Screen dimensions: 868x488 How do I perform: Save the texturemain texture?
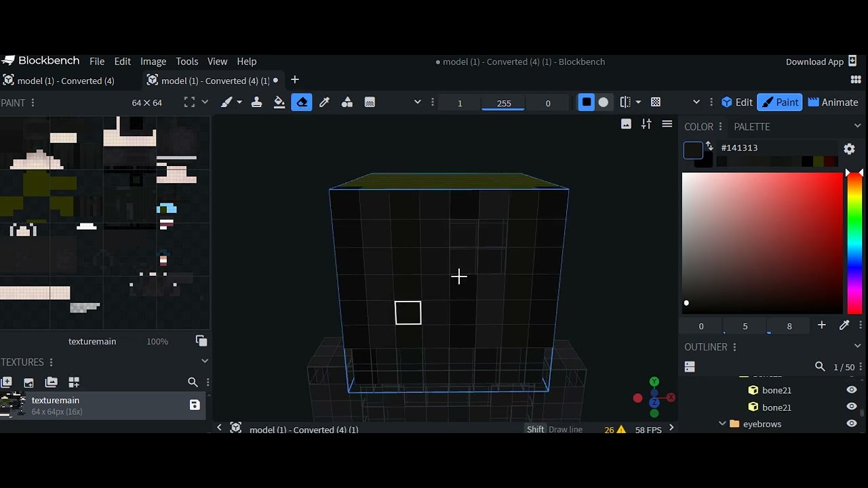tap(195, 405)
